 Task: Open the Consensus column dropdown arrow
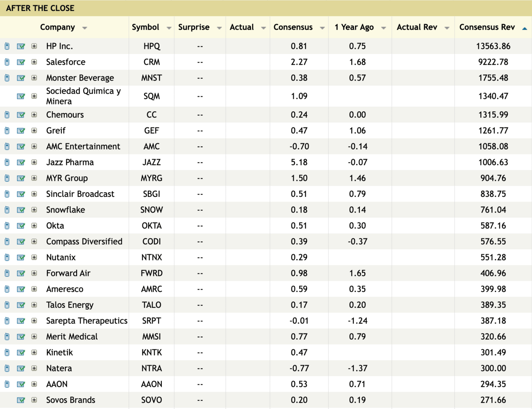[x=322, y=28]
